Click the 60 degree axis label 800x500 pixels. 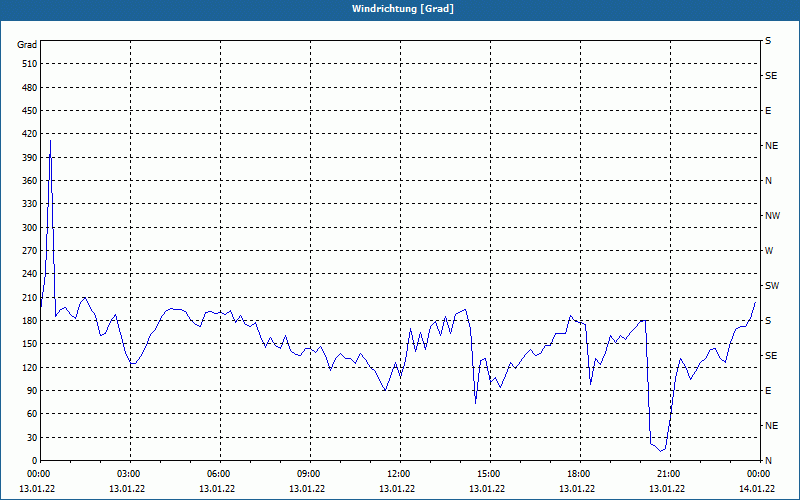point(32,414)
